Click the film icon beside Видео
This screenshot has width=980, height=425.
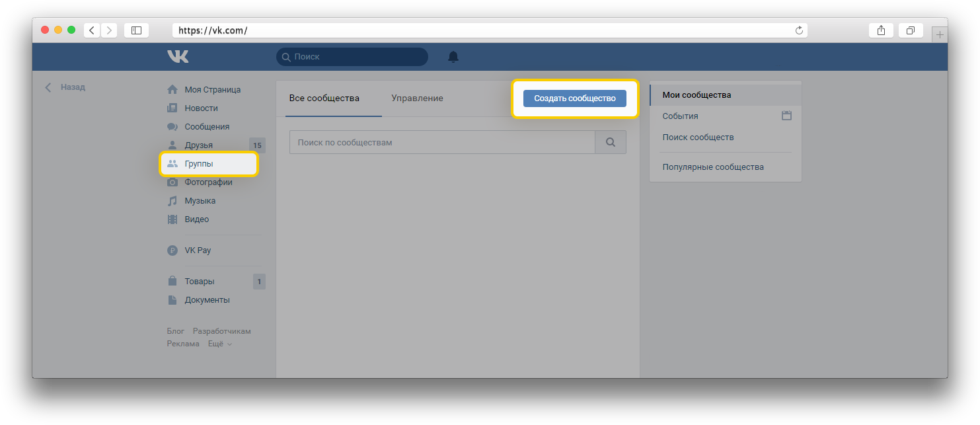click(x=172, y=219)
